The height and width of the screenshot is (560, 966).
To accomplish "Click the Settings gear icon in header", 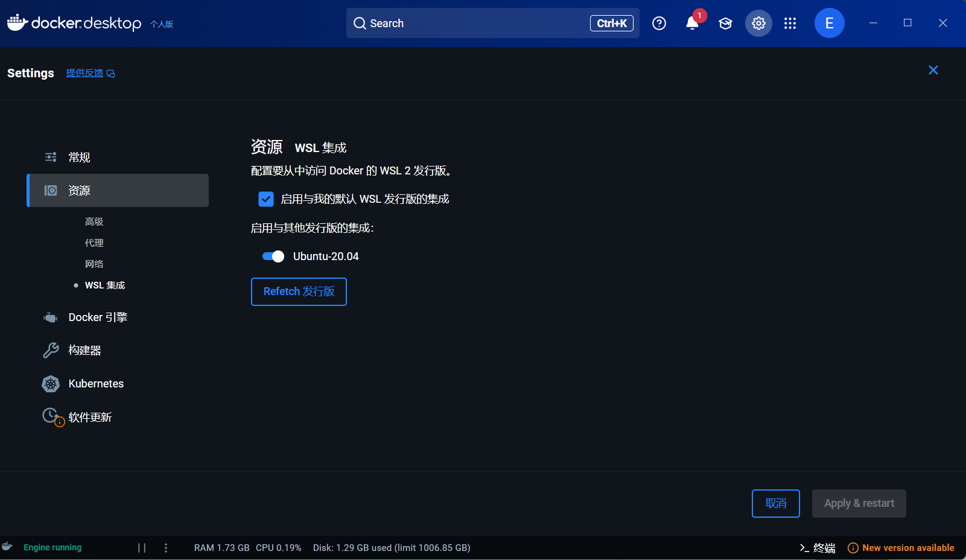I will coord(758,24).
